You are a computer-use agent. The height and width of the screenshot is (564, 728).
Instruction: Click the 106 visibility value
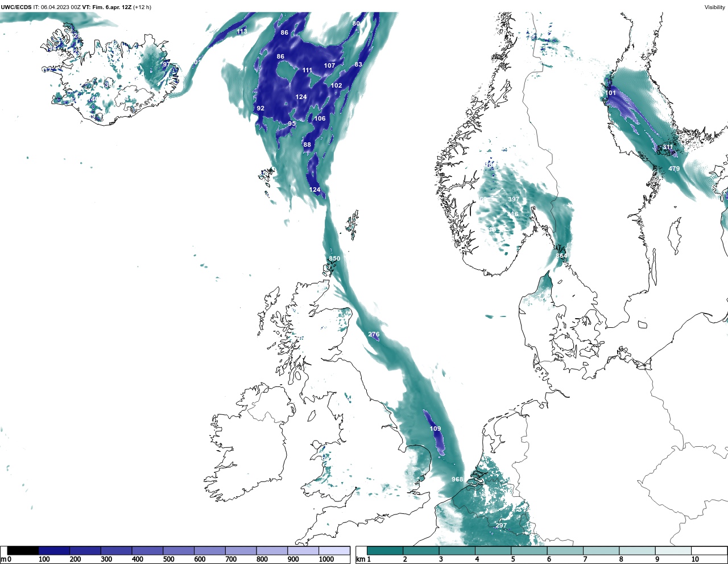[320, 118]
